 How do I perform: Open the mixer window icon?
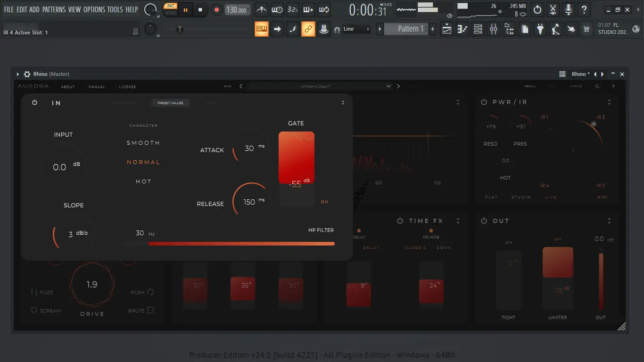pyautogui.click(x=494, y=29)
